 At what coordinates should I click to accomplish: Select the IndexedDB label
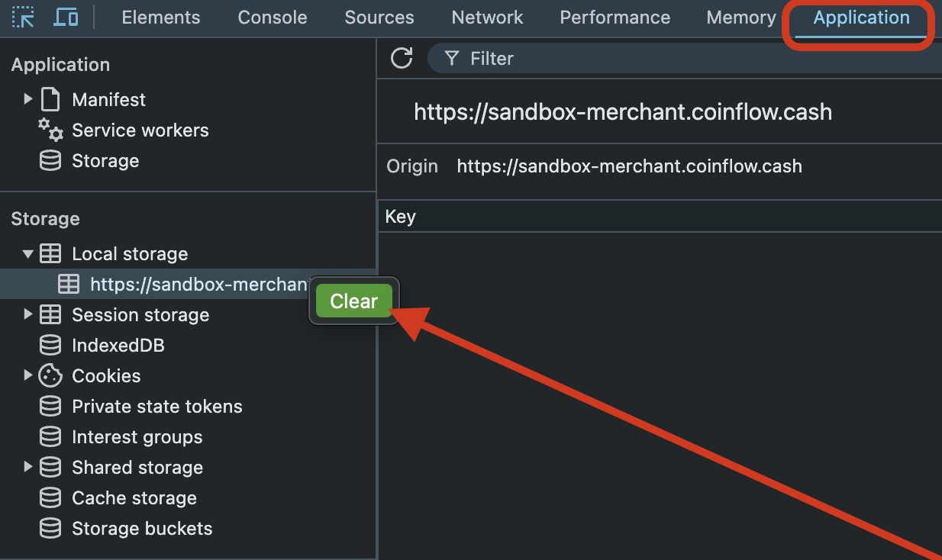[x=118, y=346]
